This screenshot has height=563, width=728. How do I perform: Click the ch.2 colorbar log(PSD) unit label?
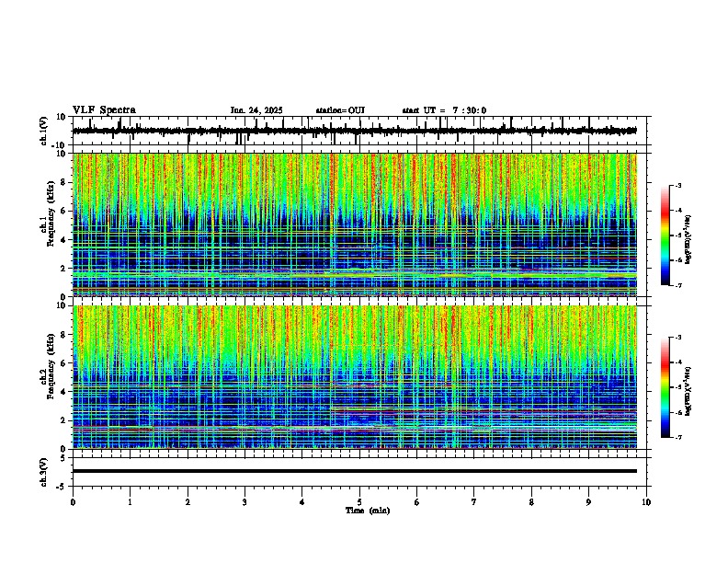pyautogui.click(x=688, y=391)
